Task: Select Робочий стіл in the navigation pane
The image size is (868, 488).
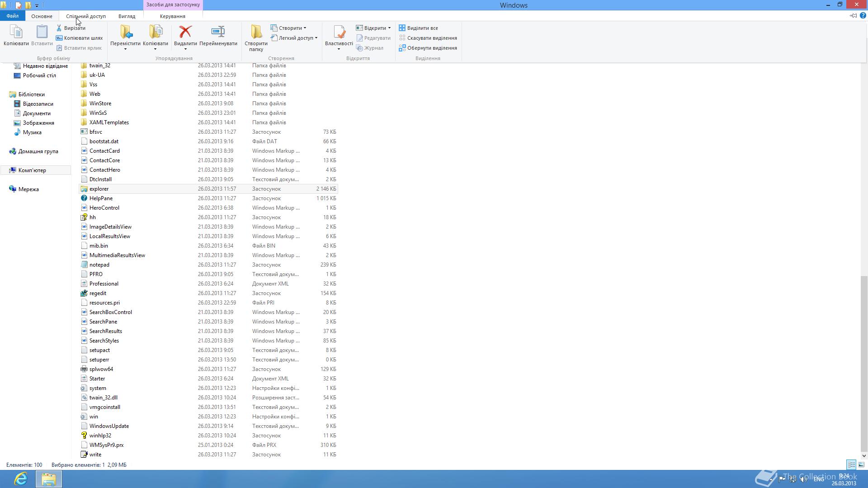Action: 39,75
